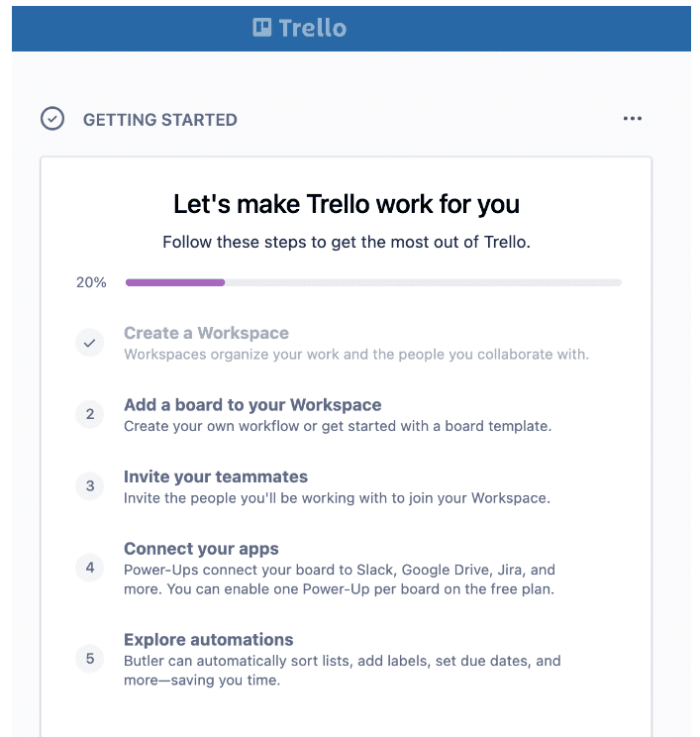This screenshot has height=737, width=700.
Task: Click the 'GETTING STARTED' section heading
Action: point(160,120)
